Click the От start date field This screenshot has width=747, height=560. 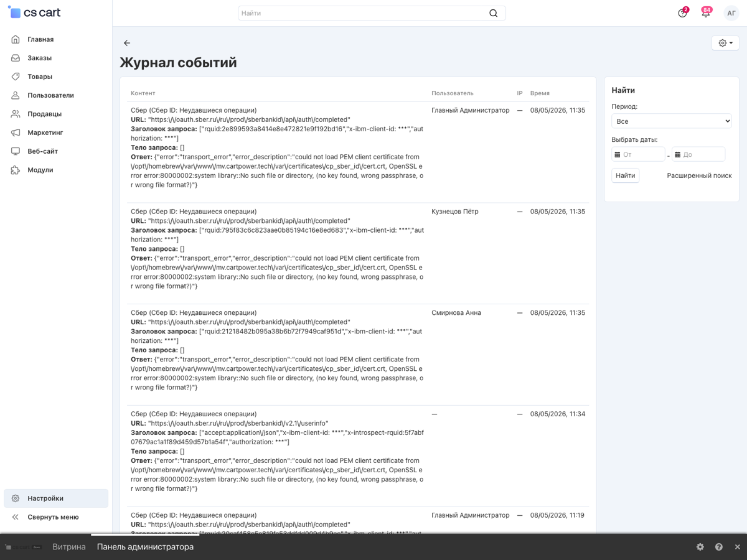pos(638,154)
